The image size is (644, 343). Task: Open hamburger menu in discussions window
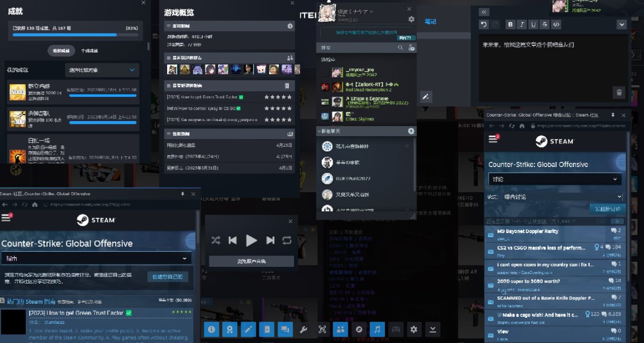coord(493,139)
